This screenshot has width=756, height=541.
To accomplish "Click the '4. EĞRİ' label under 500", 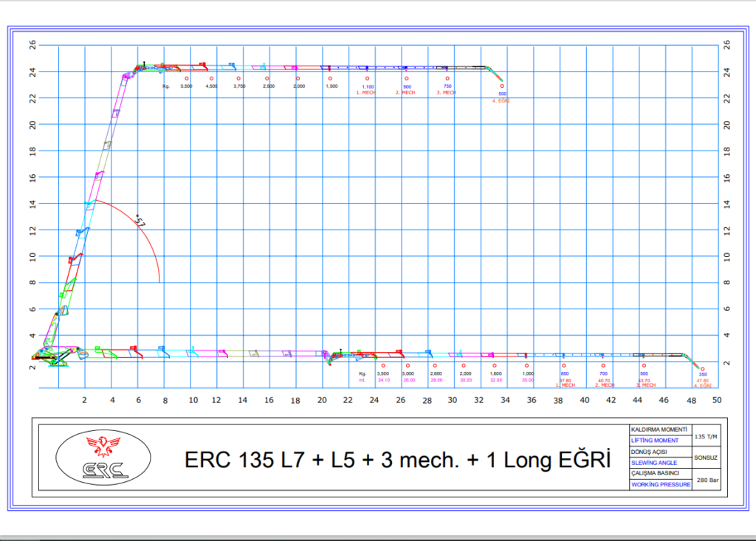I will tap(501, 101).
